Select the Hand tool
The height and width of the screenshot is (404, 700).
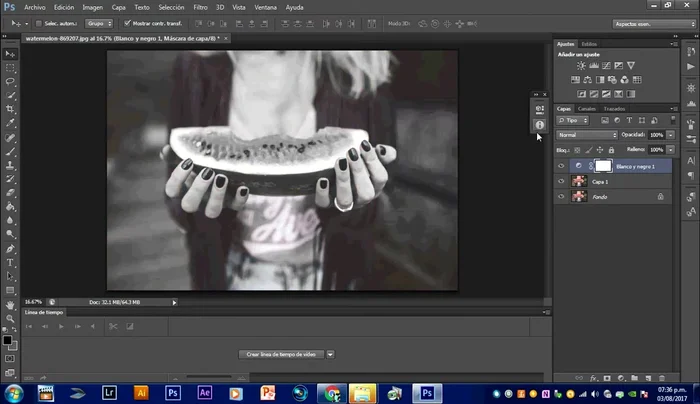10,303
